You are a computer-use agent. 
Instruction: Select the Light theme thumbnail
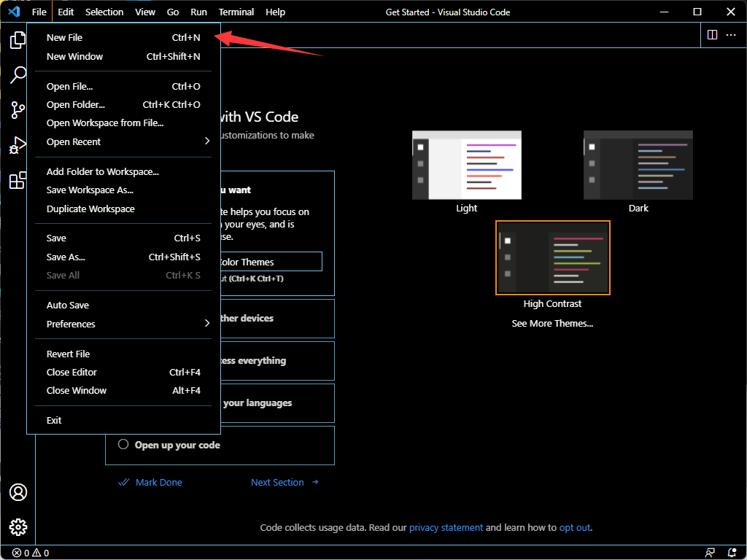(x=467, y=166)
